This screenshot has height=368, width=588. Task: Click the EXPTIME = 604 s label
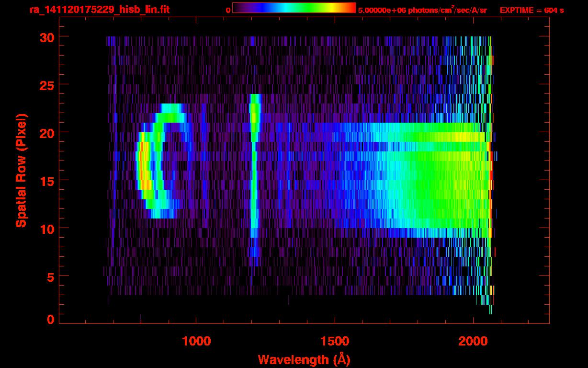click(531, 10)
